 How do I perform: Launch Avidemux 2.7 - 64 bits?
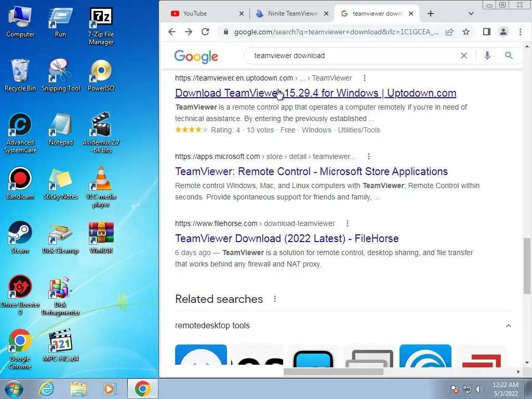coord(101,133)
